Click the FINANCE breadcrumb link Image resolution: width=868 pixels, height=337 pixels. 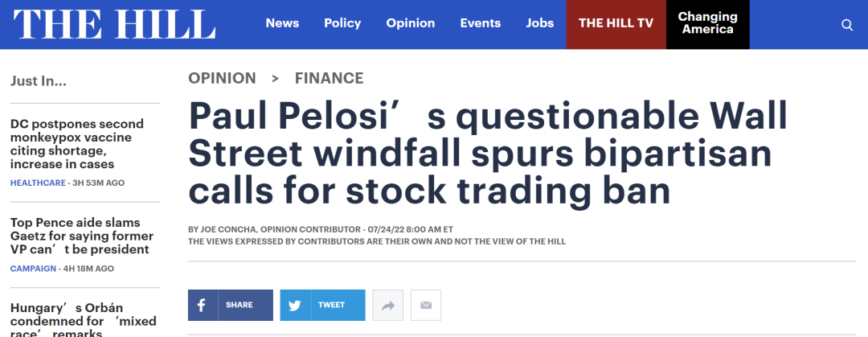pos(329,78)
